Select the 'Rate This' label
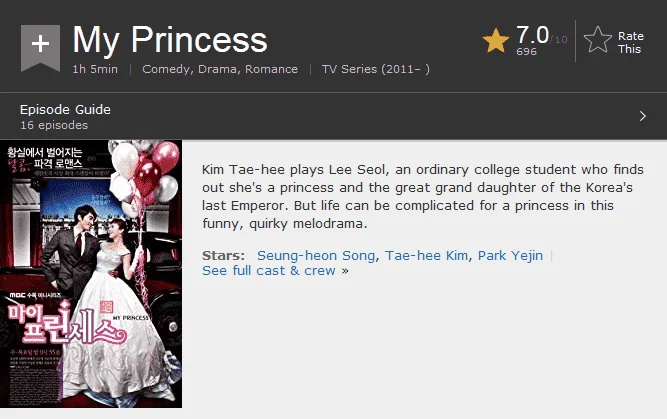 pos(631,43)
